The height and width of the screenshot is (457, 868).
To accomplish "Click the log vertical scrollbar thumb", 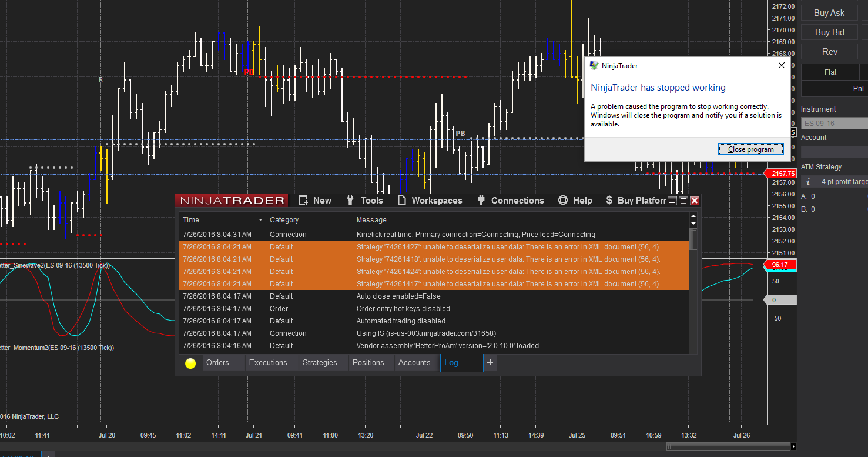I will click(x=693, y=239).
